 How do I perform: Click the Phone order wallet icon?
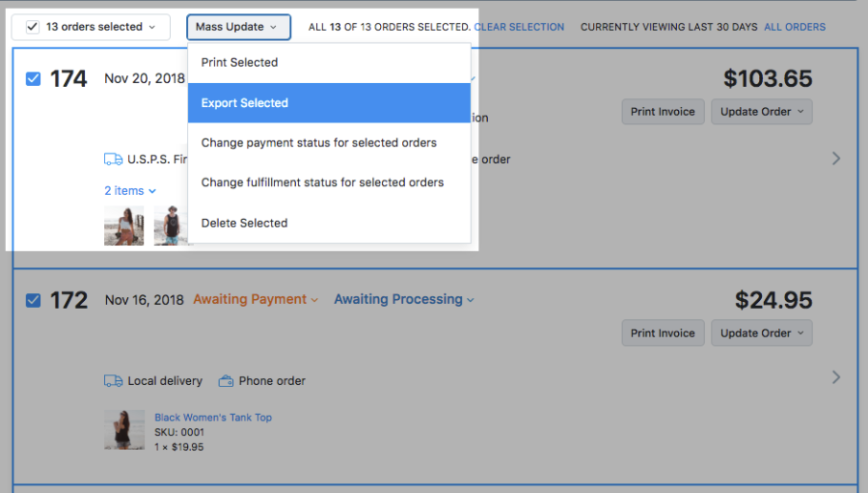[x=226, y=381]
